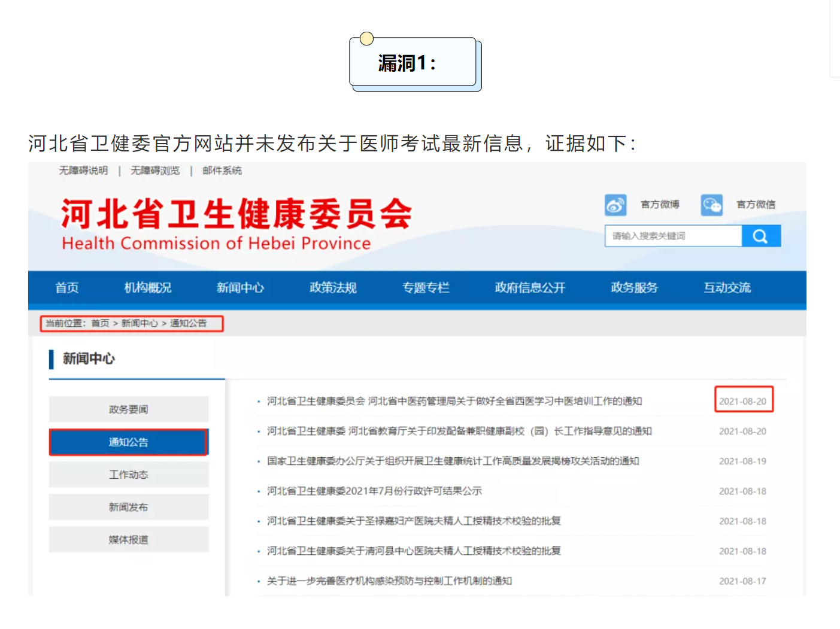The height and width of the screenshot is (629, 840).
Task: Select the 政务要闻 sidebar tab
Action: pyautogui.click(x=129, y=409)
